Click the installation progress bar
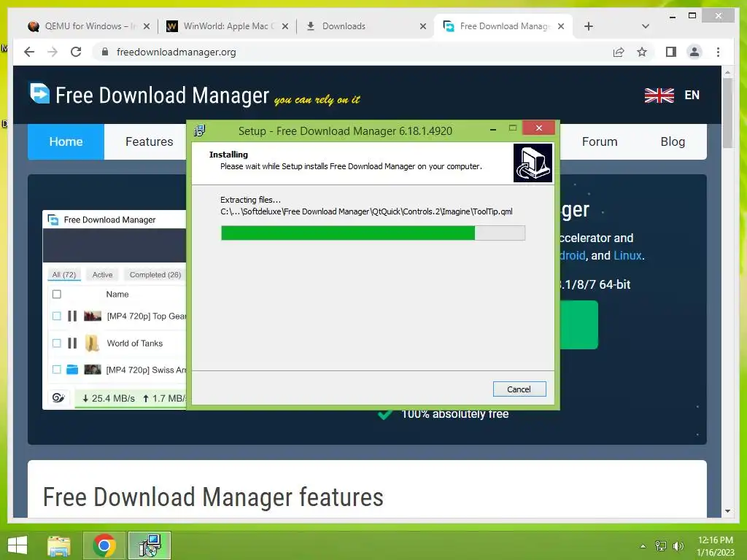Viewport: 747px width, 560px height. [x=373, y=233]
